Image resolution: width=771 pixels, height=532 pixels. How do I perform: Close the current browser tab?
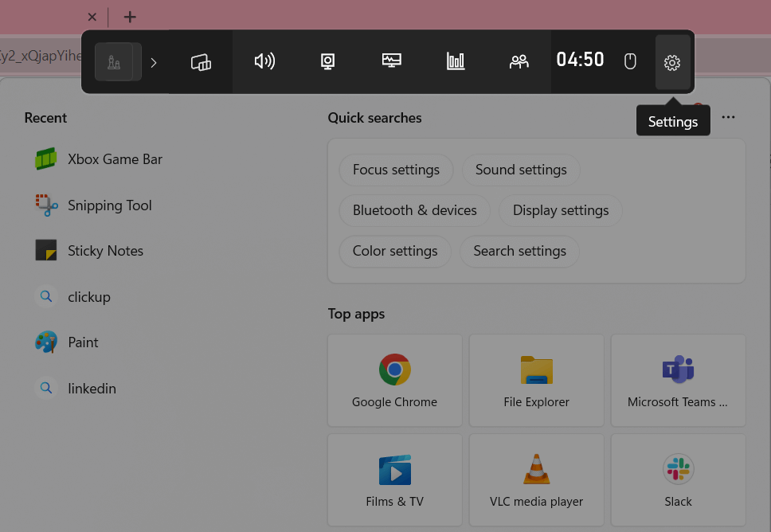(92, 18)
